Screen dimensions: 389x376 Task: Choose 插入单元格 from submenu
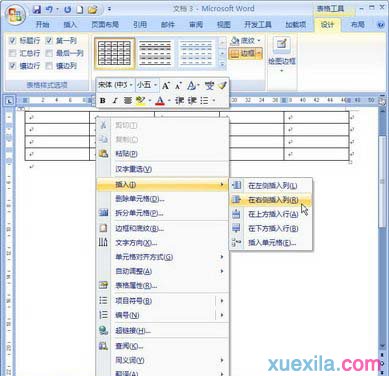pyautogui.click(x=271, y=243)
